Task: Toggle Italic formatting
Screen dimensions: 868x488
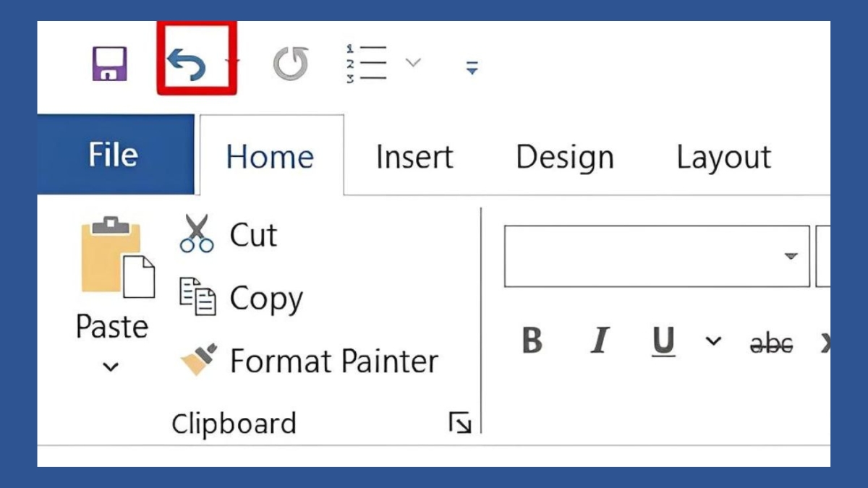Action: (x=600, y=341)
